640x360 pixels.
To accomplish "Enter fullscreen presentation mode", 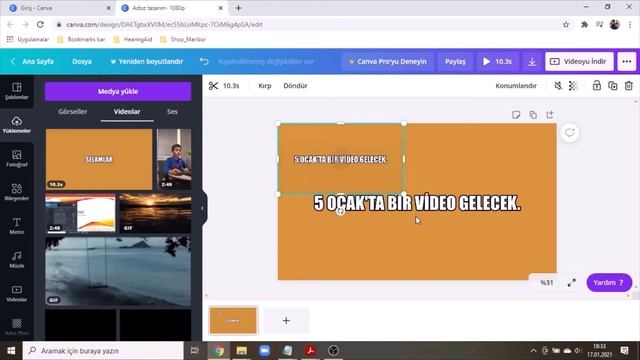I will [x=571, y=283].
